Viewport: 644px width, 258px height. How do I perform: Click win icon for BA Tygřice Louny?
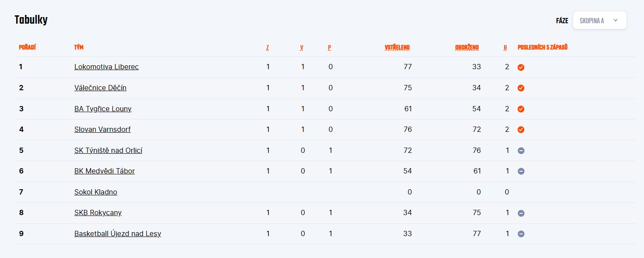pos(521,109)
